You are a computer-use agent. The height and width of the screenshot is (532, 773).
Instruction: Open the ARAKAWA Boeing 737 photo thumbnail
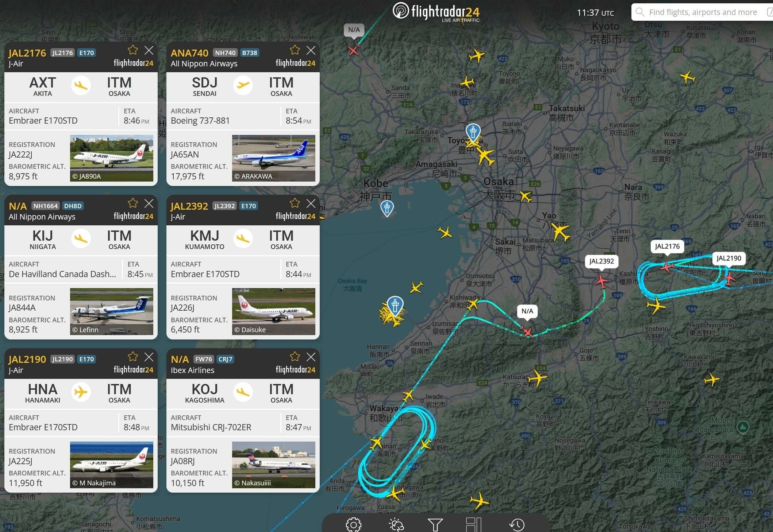[x=274, y=158]
